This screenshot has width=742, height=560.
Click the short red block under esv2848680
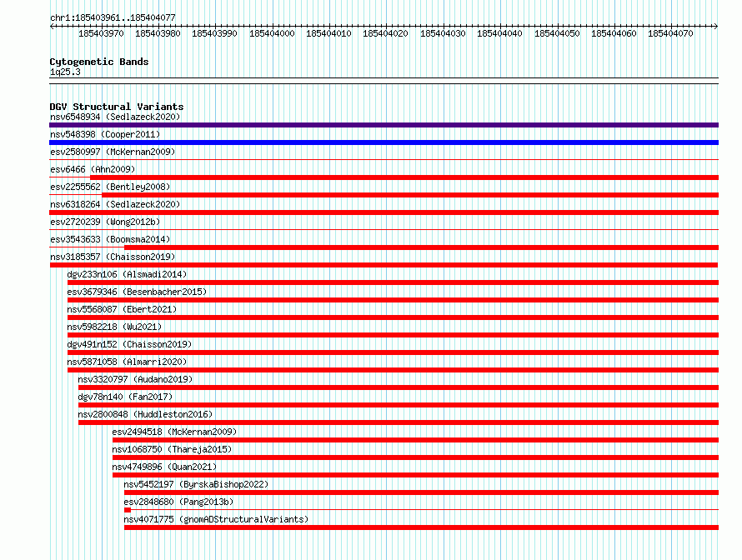coord(128,510)
